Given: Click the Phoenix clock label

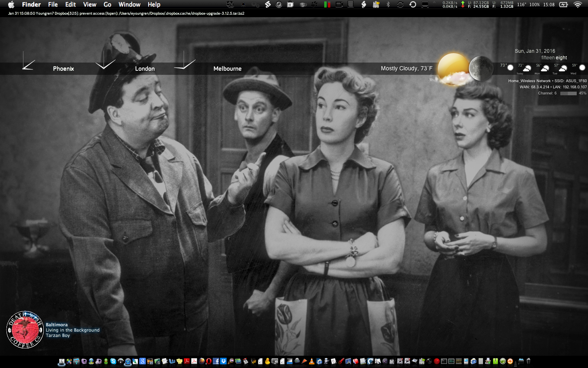Looking at the screenshot, I should (63, 69).
